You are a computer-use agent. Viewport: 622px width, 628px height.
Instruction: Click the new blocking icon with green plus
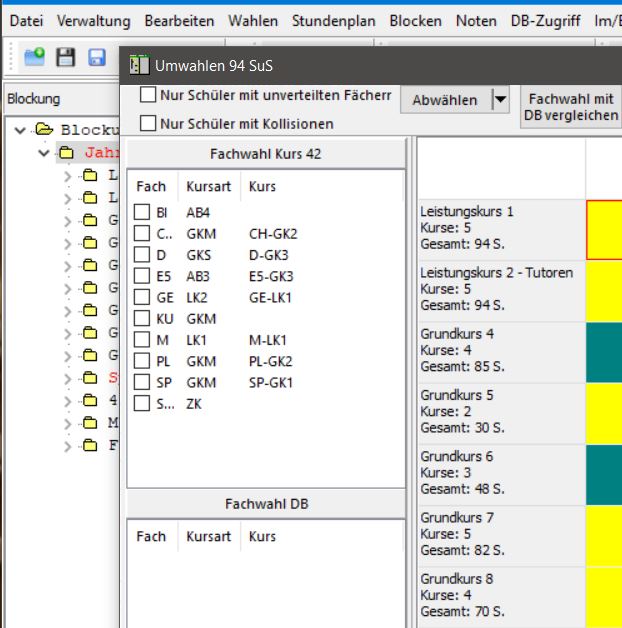tap(34, 57)
